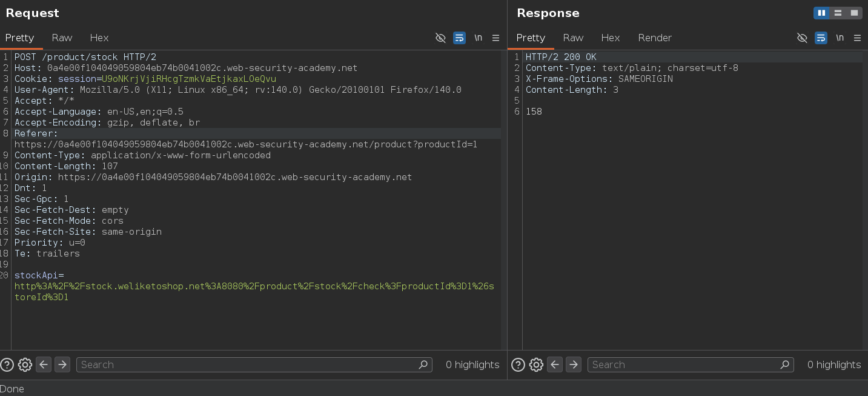Click the Sec-Fetch-Mode: cors line
This screenshot has height=396, width=868.
(x=69, y=221)
